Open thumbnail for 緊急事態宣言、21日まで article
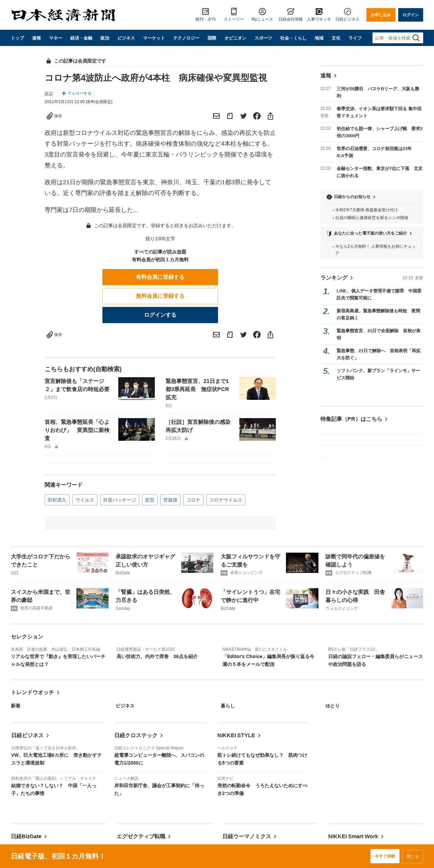The height and width of the screenshot is (868, 434). (258, 389)
